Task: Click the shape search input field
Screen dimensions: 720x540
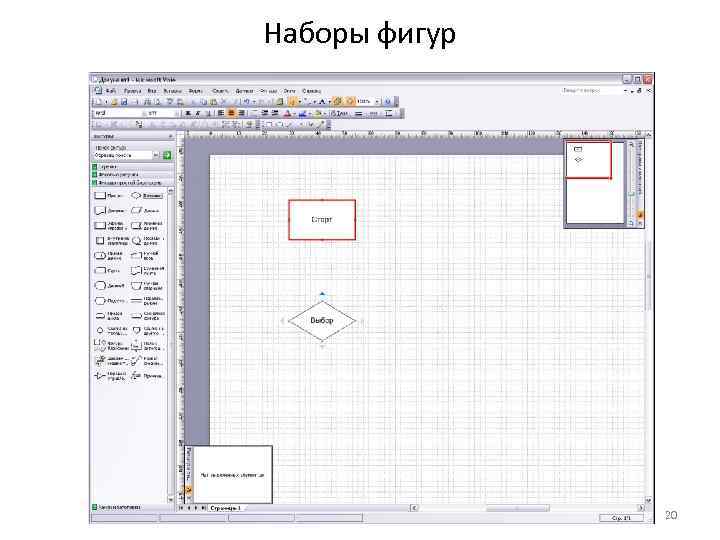Action: (123, 155)
